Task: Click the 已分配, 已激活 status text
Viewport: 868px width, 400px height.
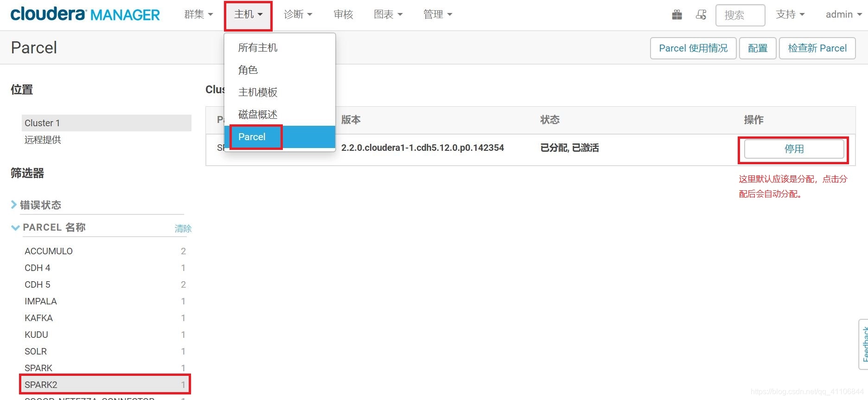Action: 569,148
